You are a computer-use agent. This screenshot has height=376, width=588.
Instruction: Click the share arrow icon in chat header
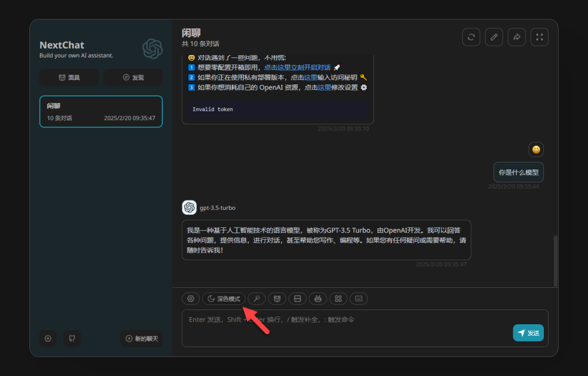517,37
